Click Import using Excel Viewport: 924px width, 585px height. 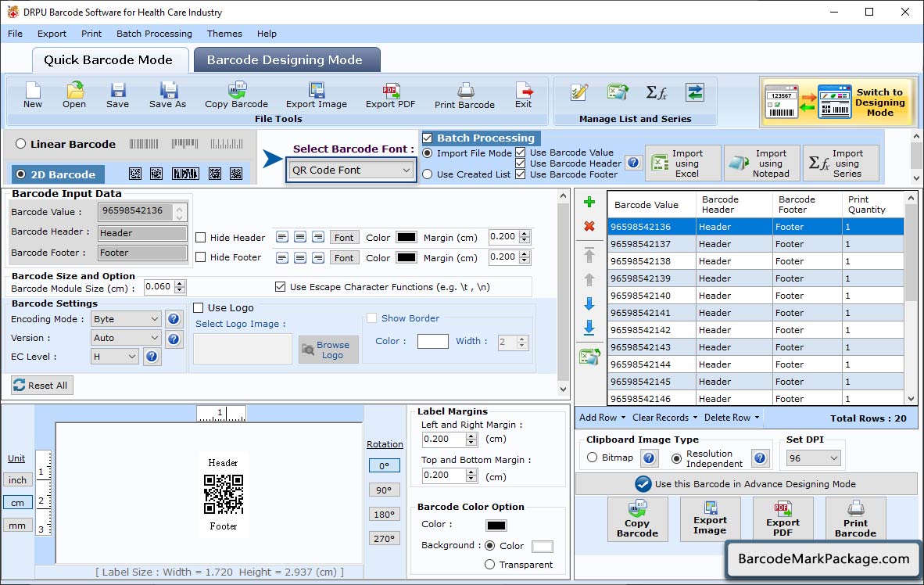point(683,163)
